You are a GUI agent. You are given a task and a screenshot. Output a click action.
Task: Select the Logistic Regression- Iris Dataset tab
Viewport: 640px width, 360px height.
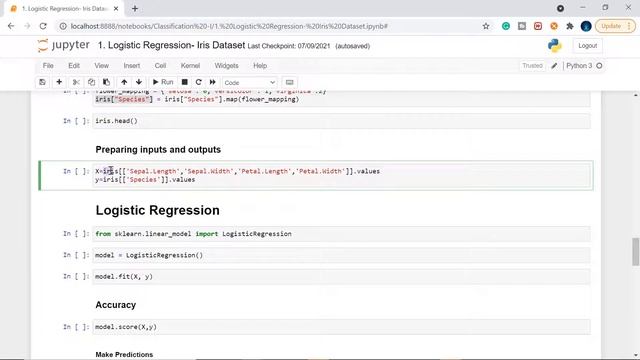(x=64, y=9)
